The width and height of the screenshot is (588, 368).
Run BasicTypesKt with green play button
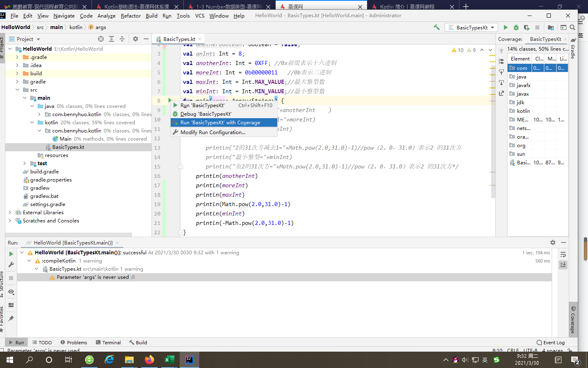(506, 27)
